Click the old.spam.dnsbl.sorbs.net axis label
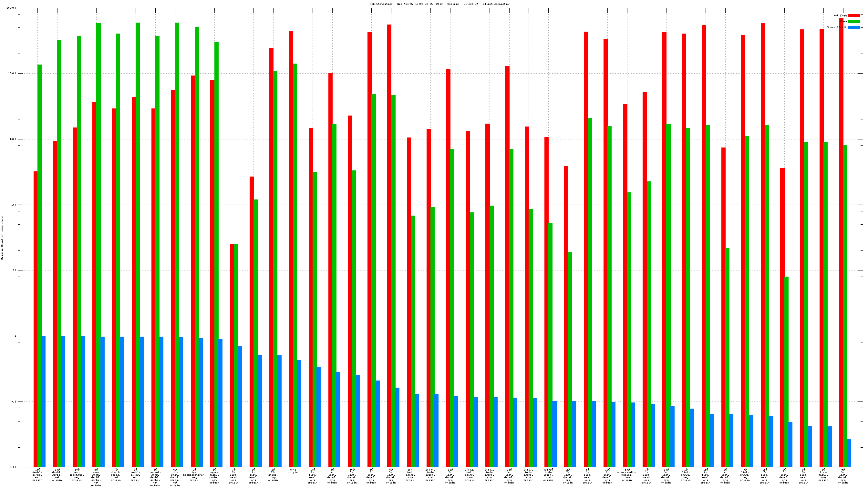 (x=175, y=477)
